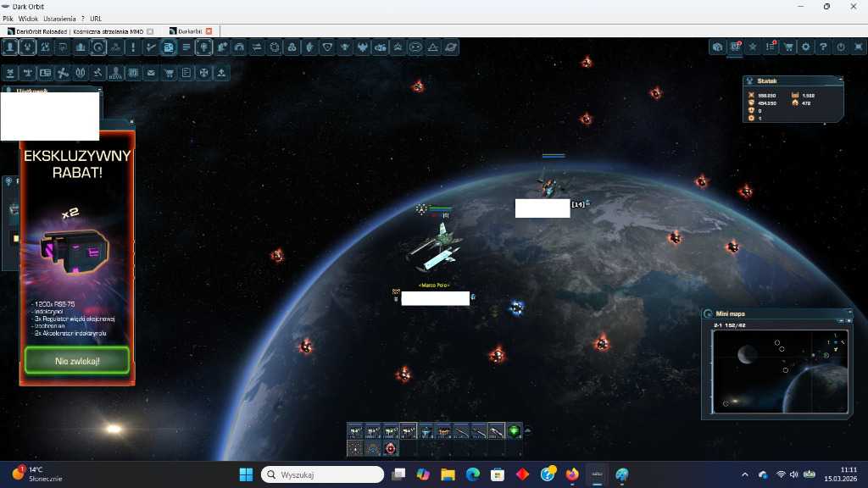
Task: Click the NOVA pilot icon
Action: point(115,73)
